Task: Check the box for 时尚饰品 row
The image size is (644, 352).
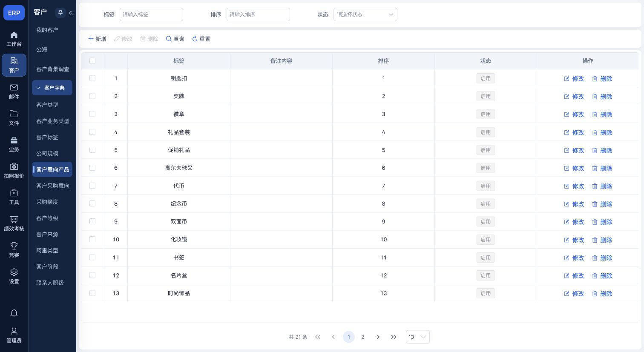Action: tap(92, 293)
